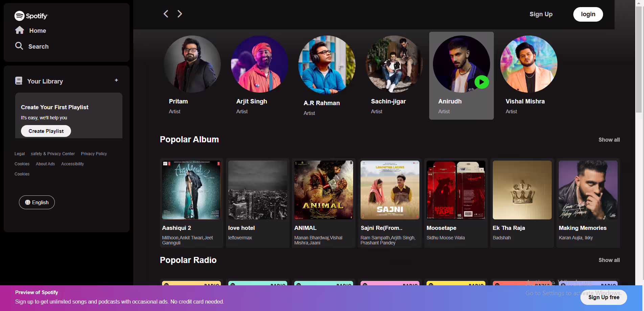Click Badshah artist text

pos(502,238)
